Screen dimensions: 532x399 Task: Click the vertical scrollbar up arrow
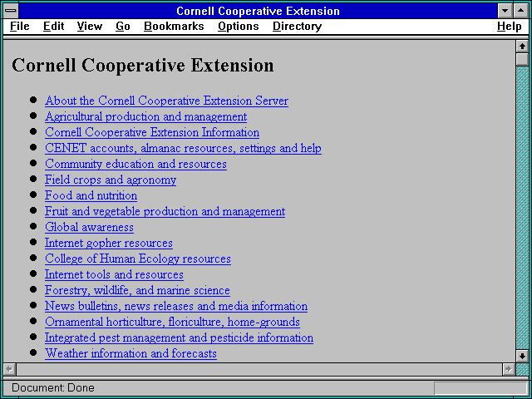tap(522, 47)
